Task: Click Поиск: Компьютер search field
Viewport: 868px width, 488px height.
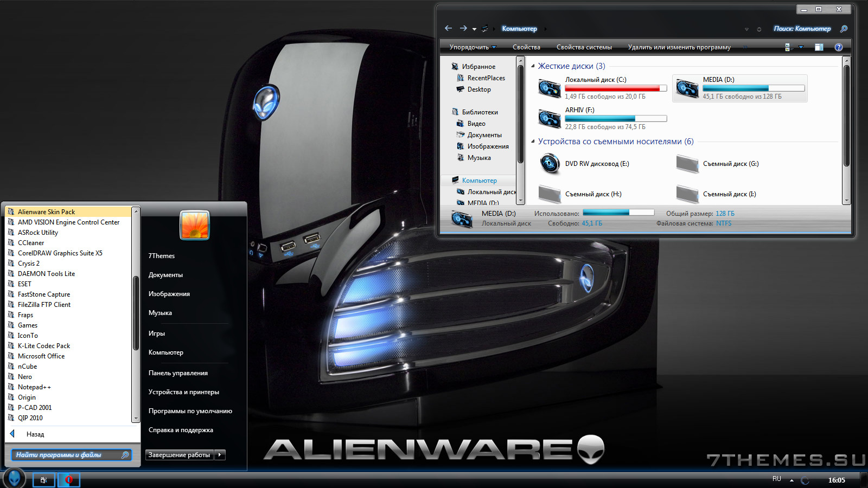Action: (802, 29)
